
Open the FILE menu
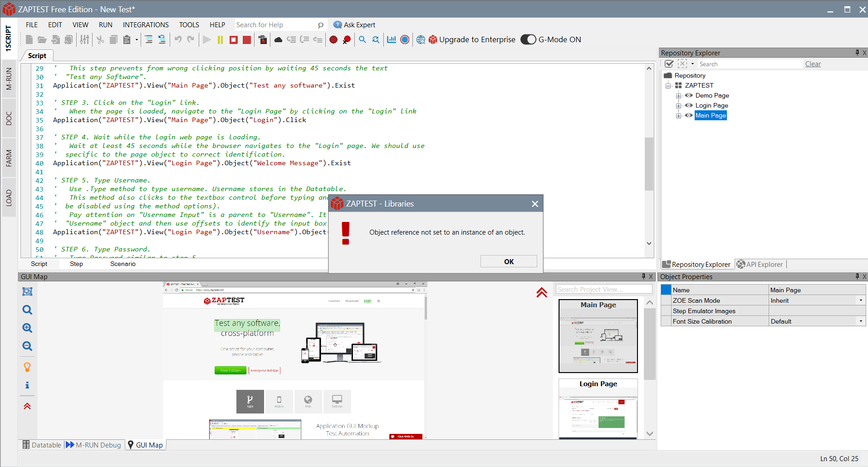pos(32,25)
